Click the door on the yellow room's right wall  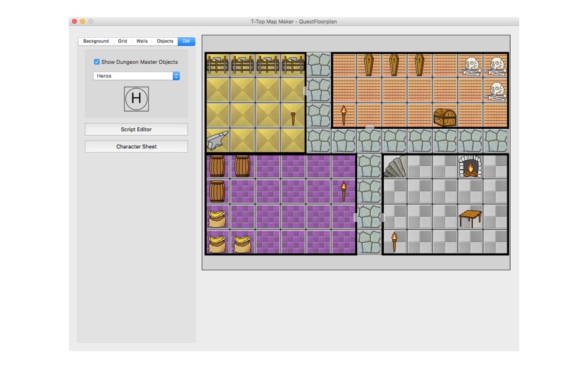point(305,90)
